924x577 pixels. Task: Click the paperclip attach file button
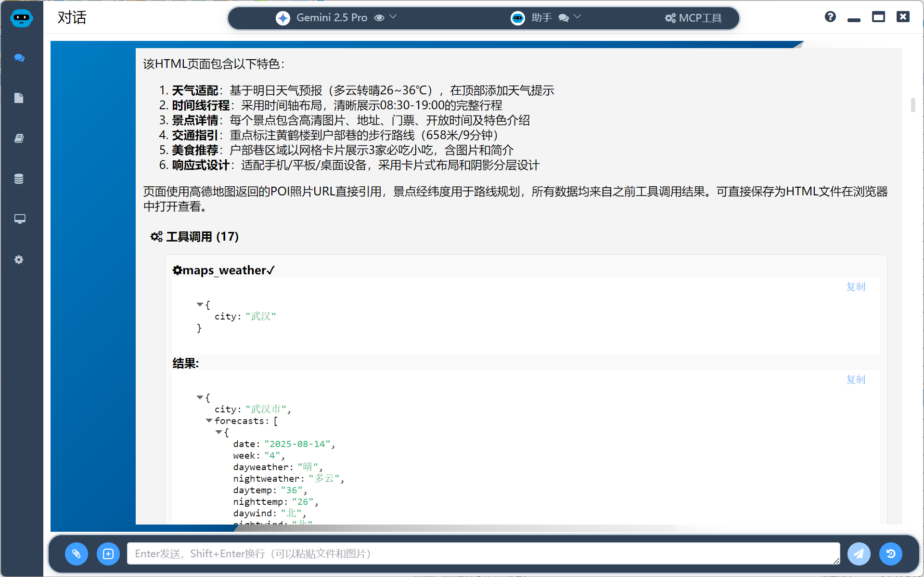click(x=77, y=553)
